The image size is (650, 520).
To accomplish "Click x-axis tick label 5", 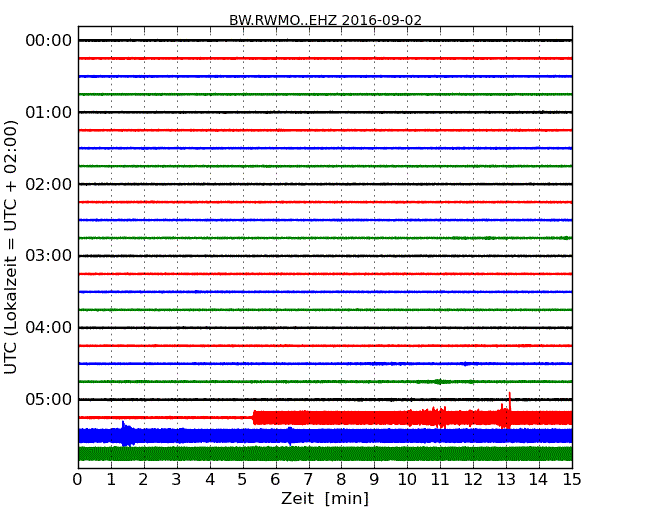I will [x=242, y=480].
